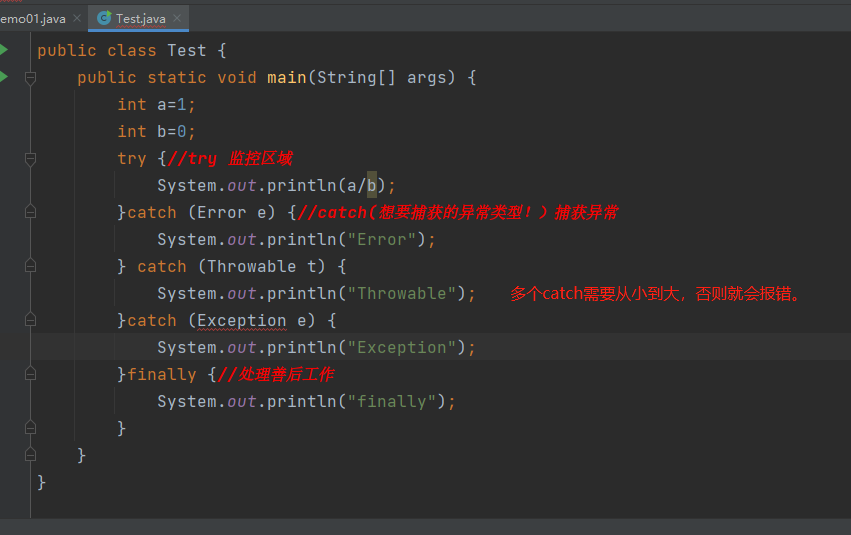This screenshot has height=535, width=851.
Task: Click the underlined Exception type
Action: click(x=242, y=321)
